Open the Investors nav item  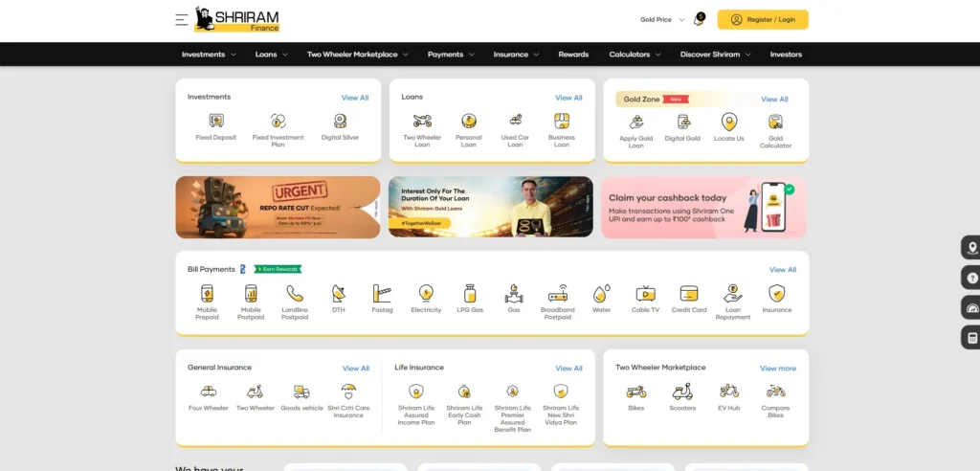point(786,55)
